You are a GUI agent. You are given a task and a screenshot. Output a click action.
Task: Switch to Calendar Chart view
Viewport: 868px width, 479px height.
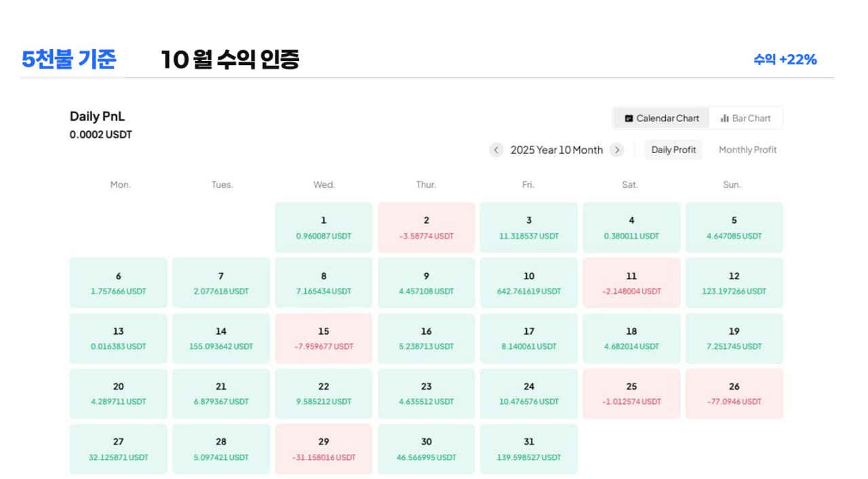662,118
